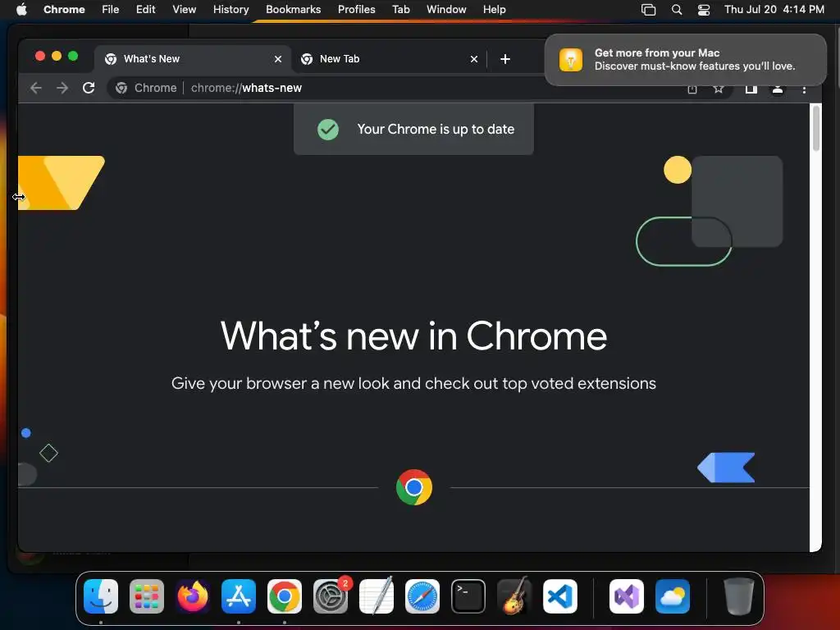The image size is (840, 630).
Task: Open the Chrome application menu
Action: 64,10
